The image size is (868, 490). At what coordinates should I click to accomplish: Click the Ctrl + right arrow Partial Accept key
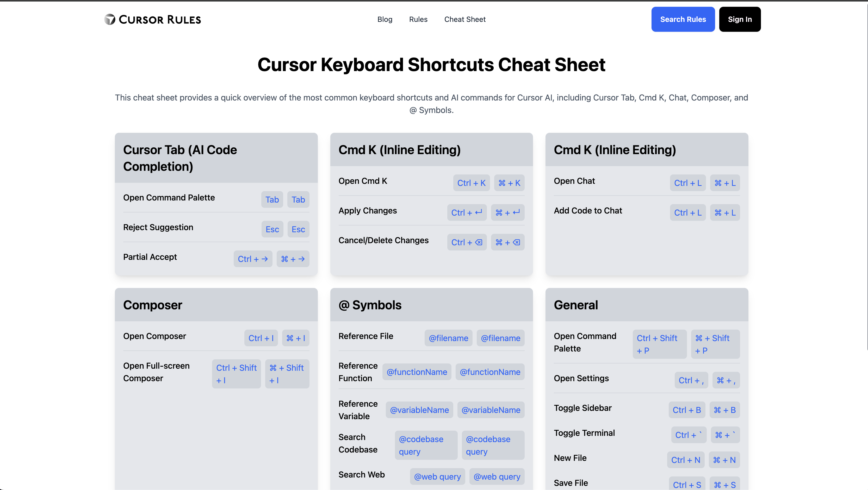pyautogui.click(x=253, y=259)
